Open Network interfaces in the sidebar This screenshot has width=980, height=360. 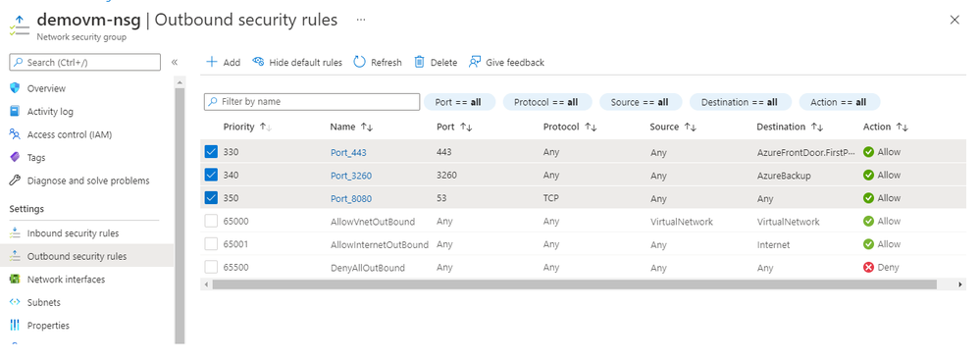click(66, 280)
